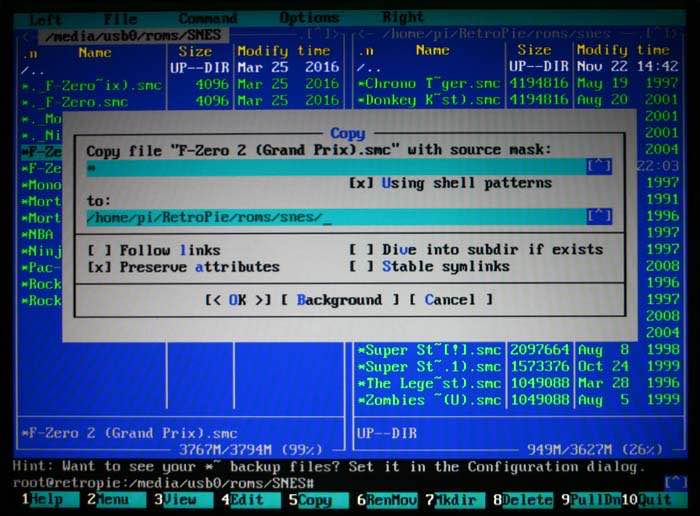Click the Background button
This screenshot has height=516, width=700.
[340, 300]
